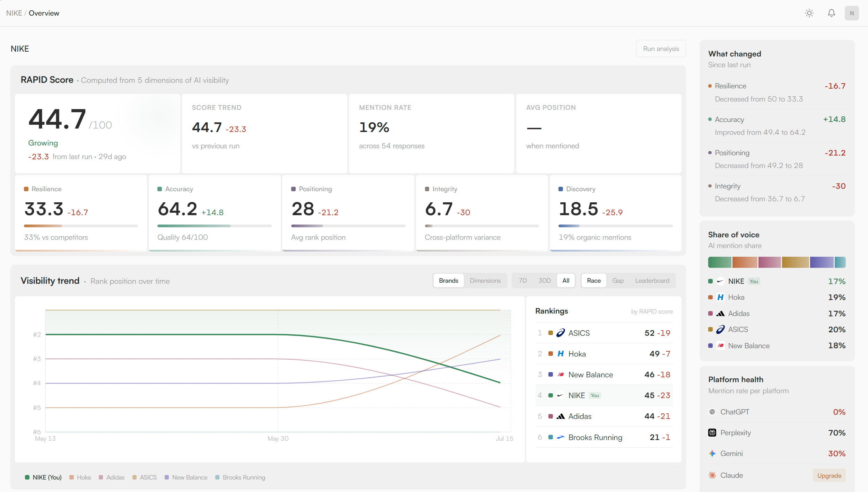Click the green NIKE share of voice segment
868x492 pixels.
tap(720, 262)
